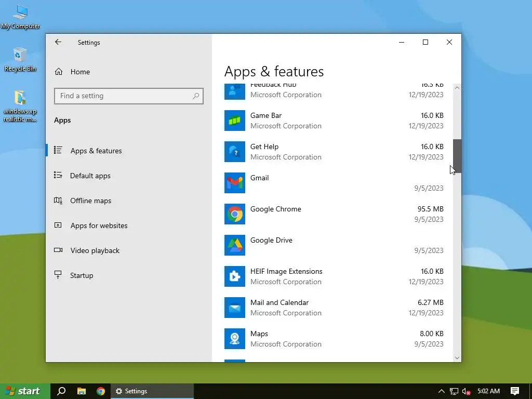The width and height of the screenshot is (532, 399).
Task: Click the Video playback camera icon
Action: (58, 250)
